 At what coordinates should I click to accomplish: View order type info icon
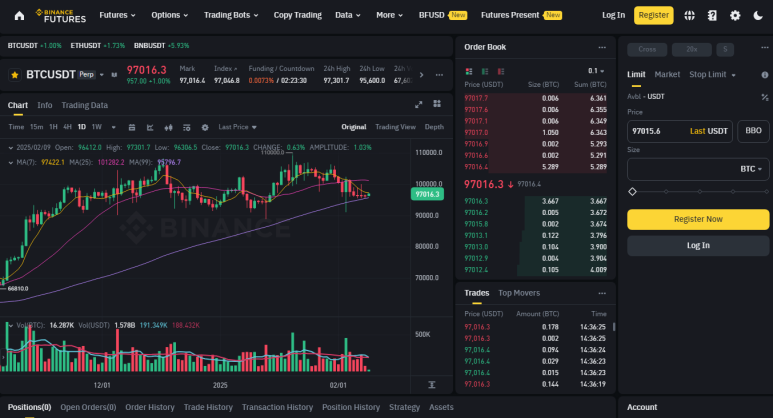pyautogui.click(x=765, y=75)
